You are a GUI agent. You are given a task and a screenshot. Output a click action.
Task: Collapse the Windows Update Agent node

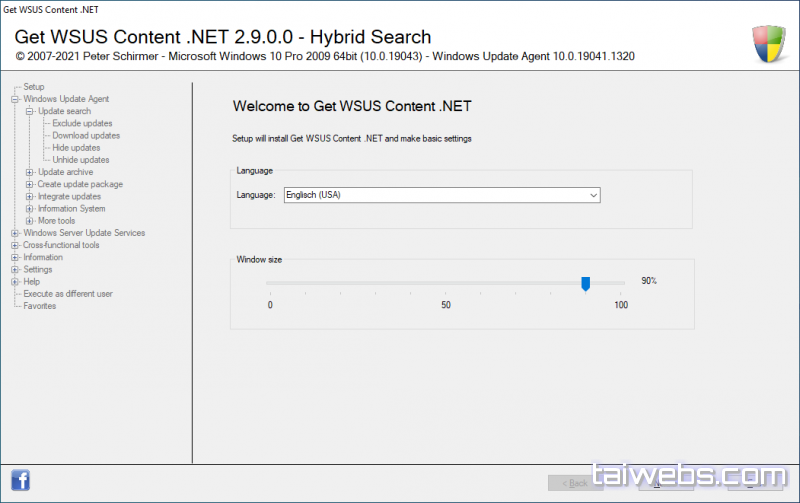point(15,99)
